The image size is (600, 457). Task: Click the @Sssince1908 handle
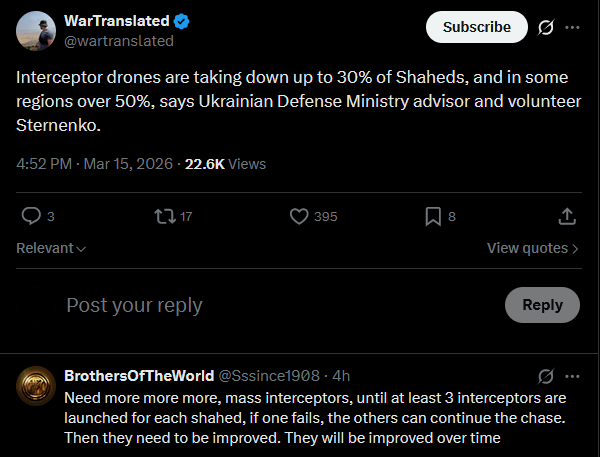270,376
